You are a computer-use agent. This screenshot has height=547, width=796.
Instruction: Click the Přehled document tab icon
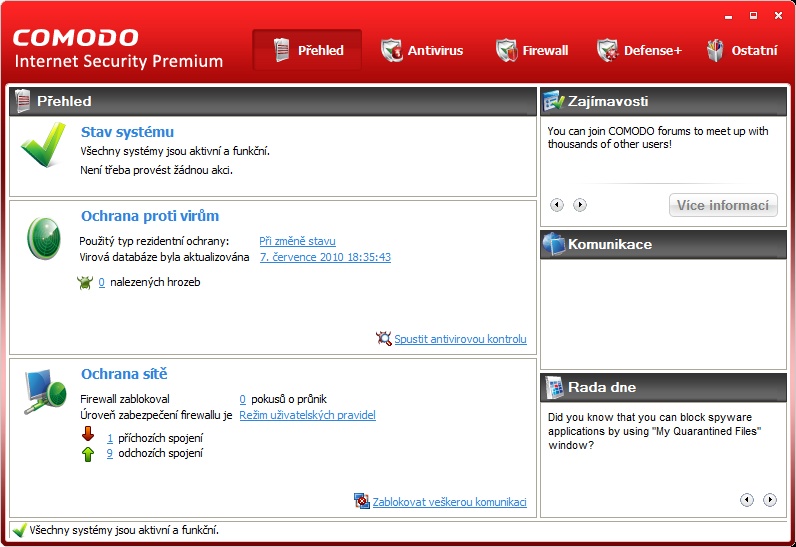[x=282, y=50]
